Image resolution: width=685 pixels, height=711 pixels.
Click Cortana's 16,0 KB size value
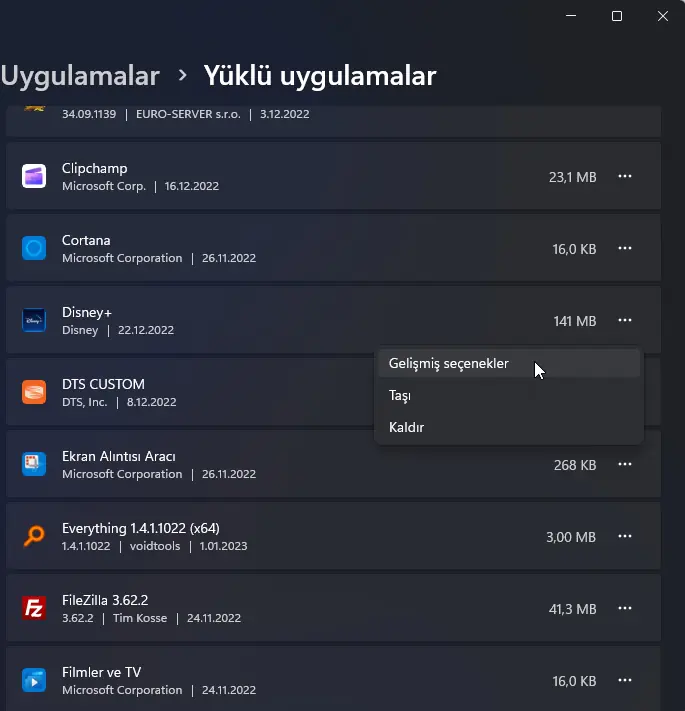pos(574,249)
